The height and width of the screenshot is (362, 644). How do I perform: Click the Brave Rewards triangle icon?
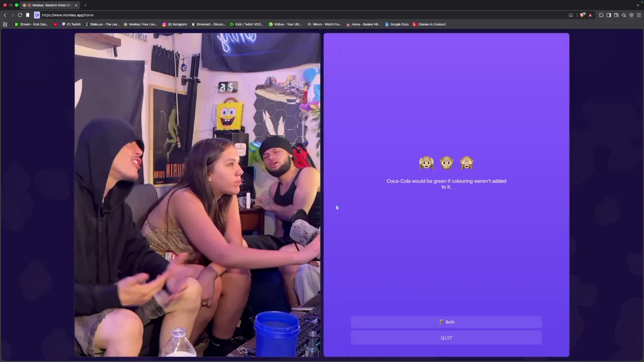[x=590, y=15]
